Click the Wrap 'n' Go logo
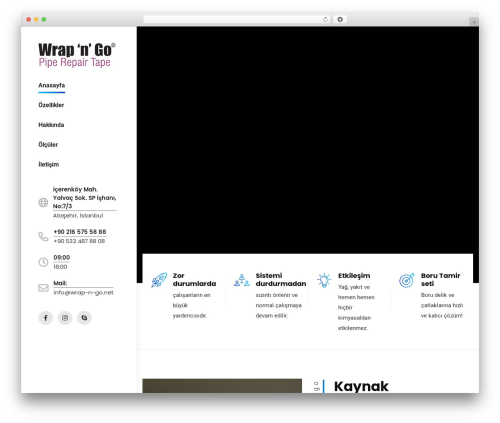This screenshot has height=423, width=500. coord(77,55)
